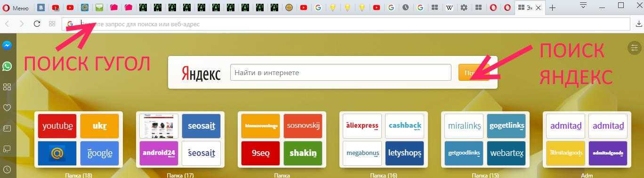Close the current Express panel tab
Viewport: 644px width, 178px height.
point(539,8)
